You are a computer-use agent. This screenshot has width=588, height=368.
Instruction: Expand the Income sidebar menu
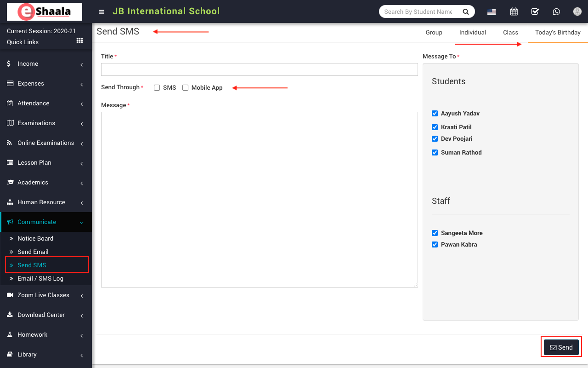(45, 64)
